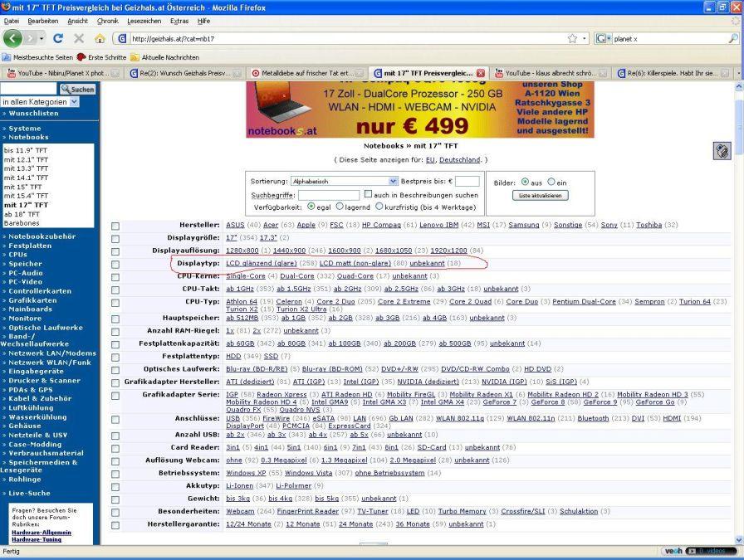Switch to the 'Re(6): Killerspiele' tab

pyautogui.click(x=673, y=73)
